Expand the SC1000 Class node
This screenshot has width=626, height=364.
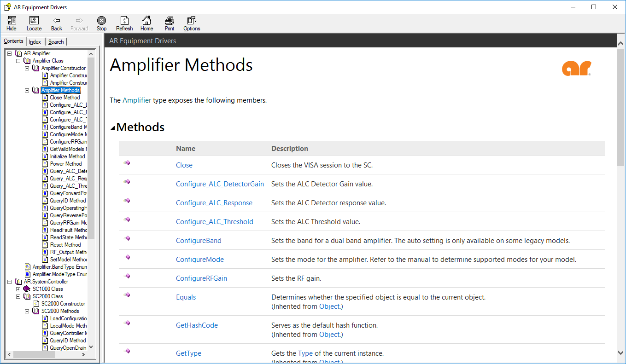(x=18, y=289)
